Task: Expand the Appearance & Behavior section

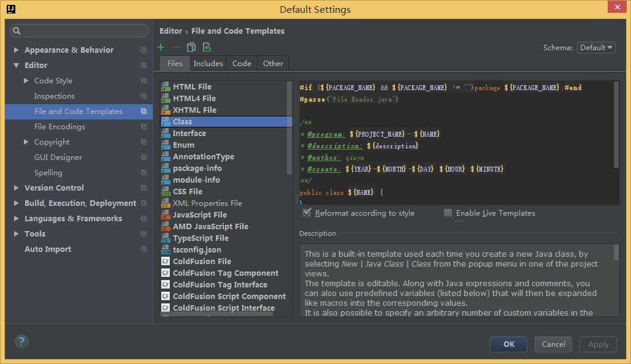Action: (17, 50)
